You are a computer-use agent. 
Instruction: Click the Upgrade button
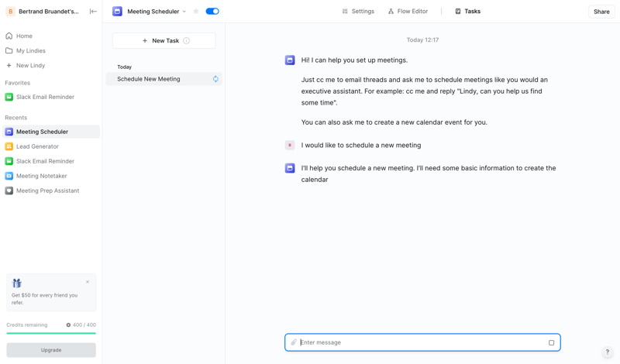click(51, 350)
